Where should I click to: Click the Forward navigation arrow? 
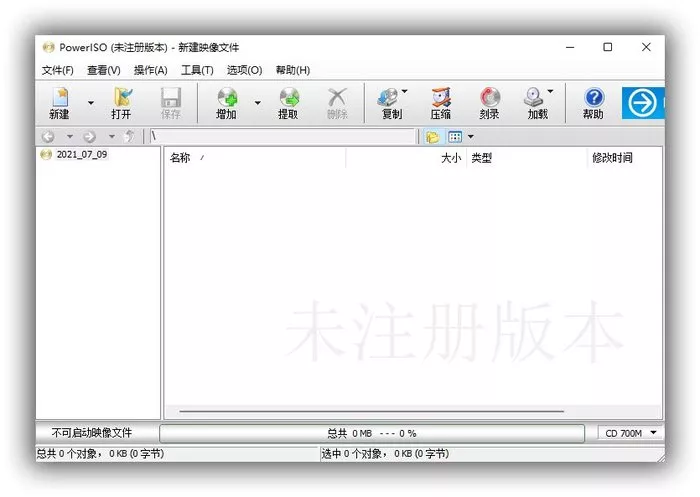click(89, 136)
